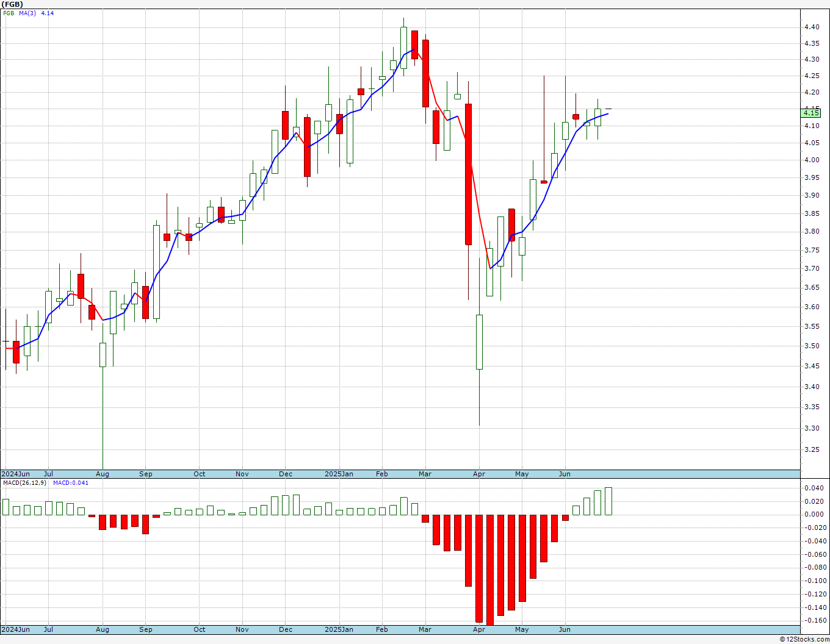Image resolution: width=830 pixels, height=644 pixels.
Task: Select the 4.40 price axis label
Action: pos(812,27)
